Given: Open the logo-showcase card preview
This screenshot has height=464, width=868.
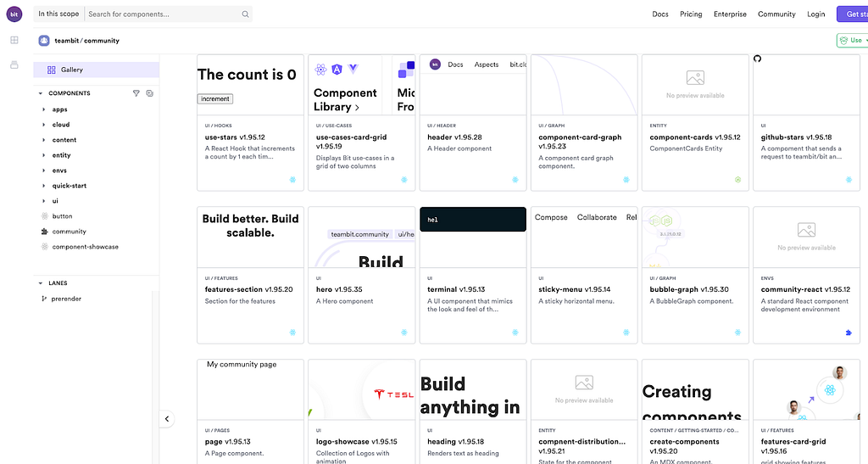Looking at the screenshot, I should point(361,390).
